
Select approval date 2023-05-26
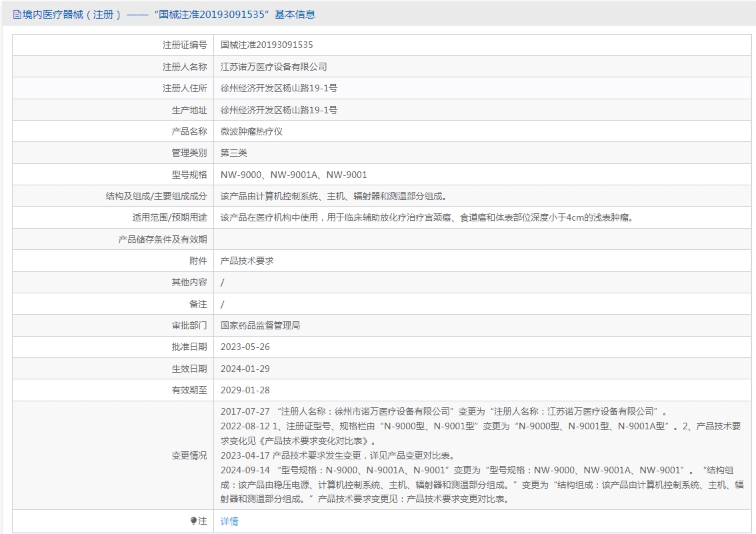pyautogui.click(x=245, y=347)
